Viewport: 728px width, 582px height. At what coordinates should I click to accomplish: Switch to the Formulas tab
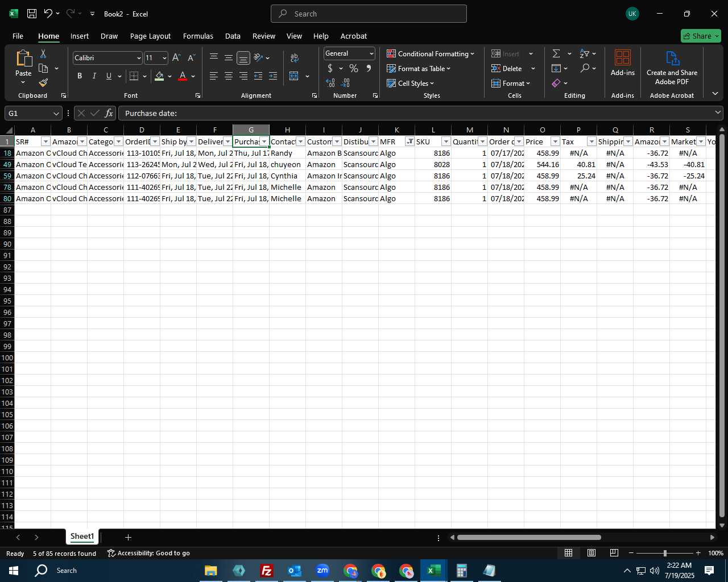(198, 36)
